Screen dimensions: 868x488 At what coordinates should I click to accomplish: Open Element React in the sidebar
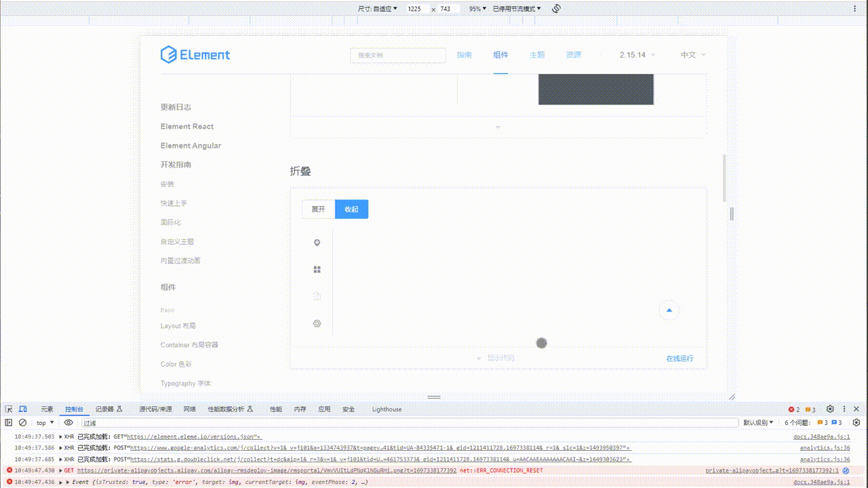coord(187,126)
